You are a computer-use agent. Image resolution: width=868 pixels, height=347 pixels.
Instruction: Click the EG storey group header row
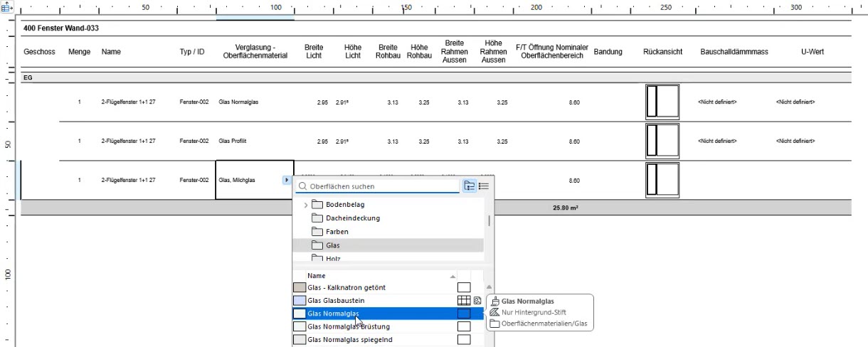click(436, 78)
